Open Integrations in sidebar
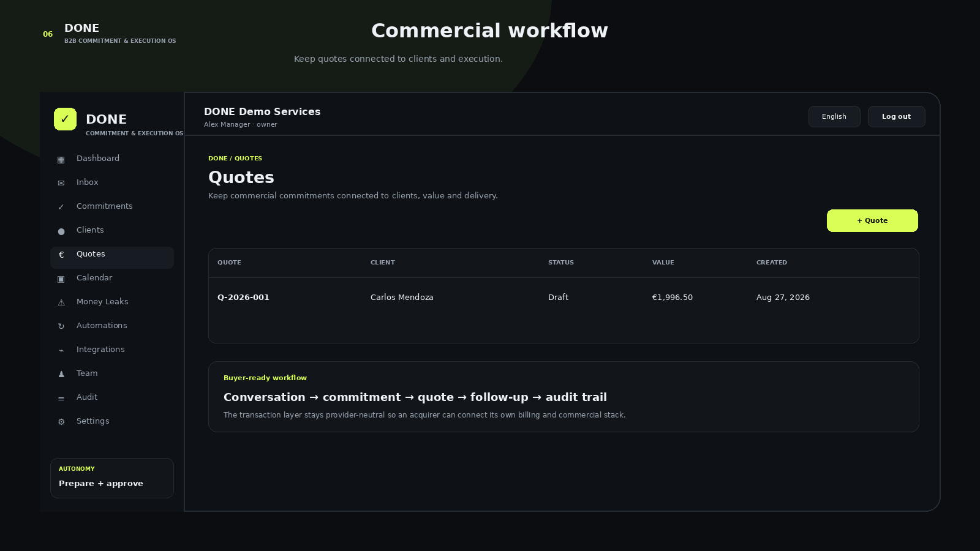 (112, 350)
